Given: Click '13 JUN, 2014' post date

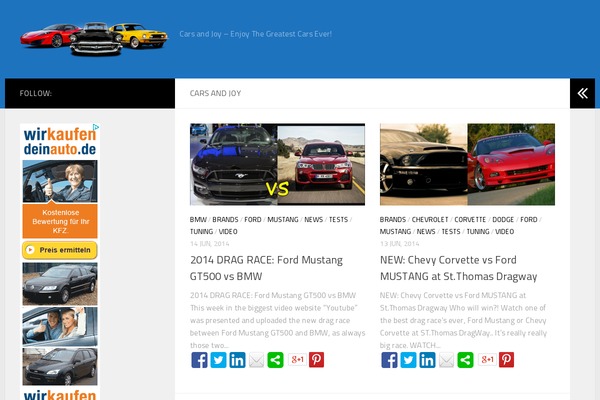Looking at the screenshot, I should click(399, 244).
